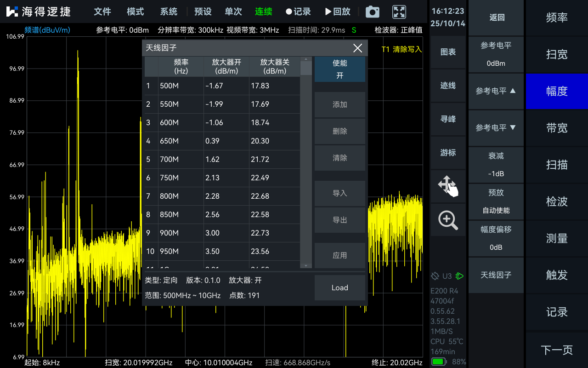Select the 750M row in the table

(x=221, y=178)
